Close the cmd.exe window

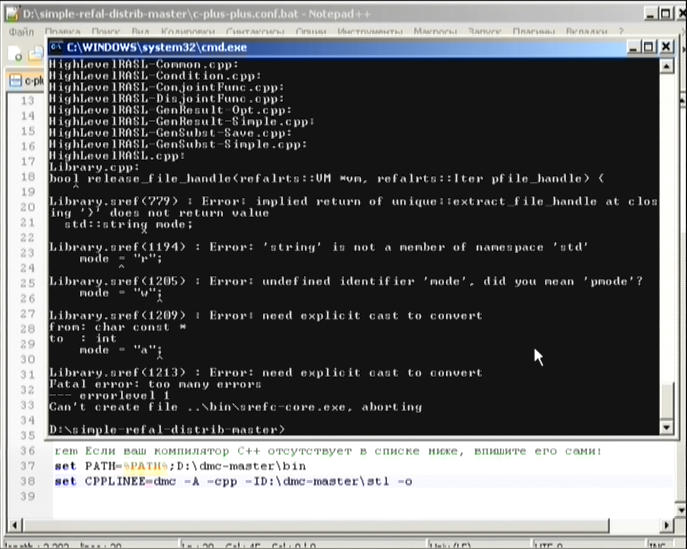[x=666, y=46]
